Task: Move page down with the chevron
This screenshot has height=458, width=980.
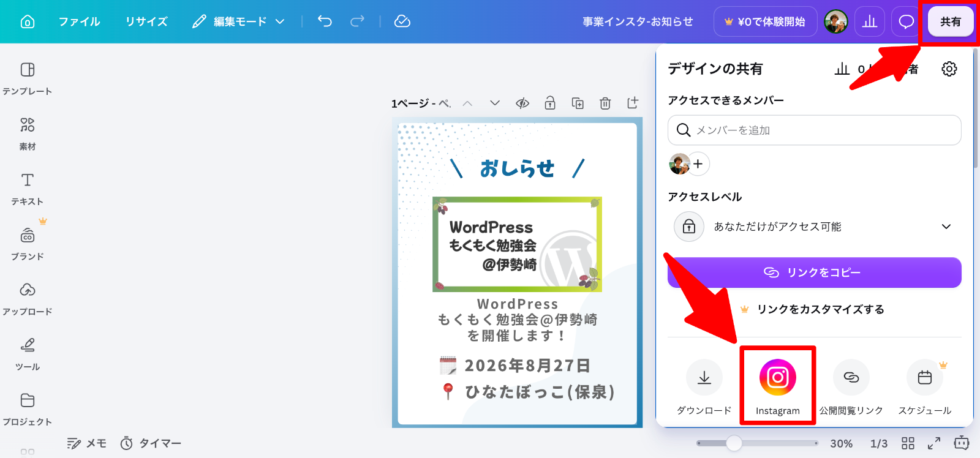Action: tap(495, 103)
